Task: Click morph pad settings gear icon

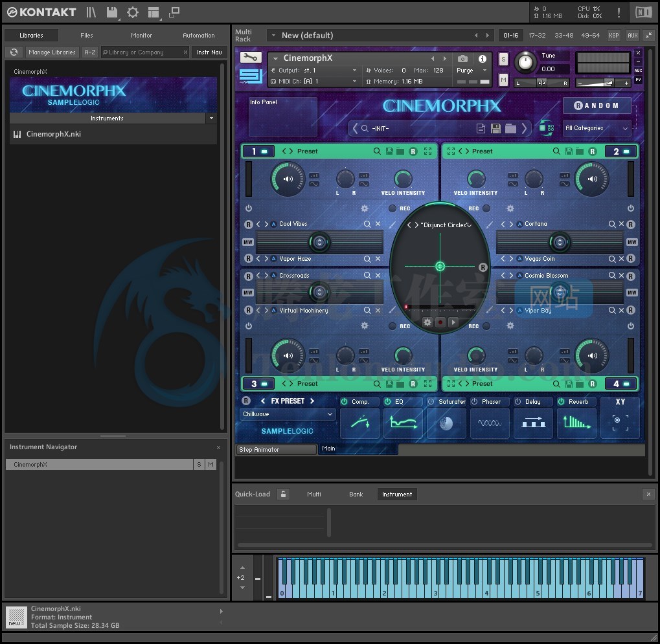Action: point(427,322)
